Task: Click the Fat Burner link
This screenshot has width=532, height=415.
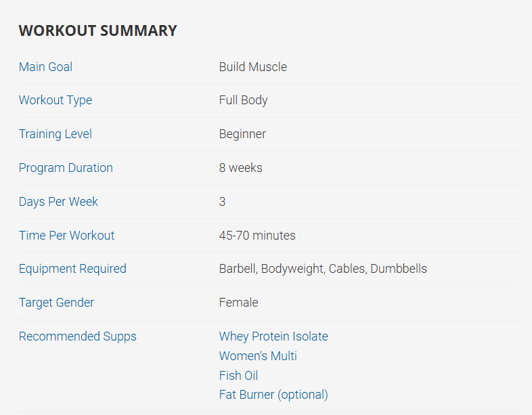Action: point(247,395)
